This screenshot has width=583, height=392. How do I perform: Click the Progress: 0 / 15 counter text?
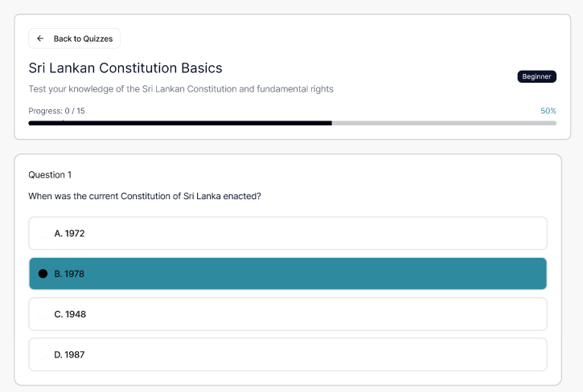click(x=56, y=111)
